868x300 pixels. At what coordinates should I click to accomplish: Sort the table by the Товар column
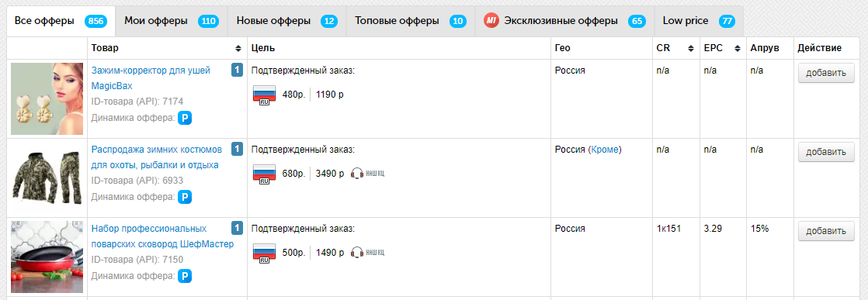pyautogui.click(x=238, y=49)
